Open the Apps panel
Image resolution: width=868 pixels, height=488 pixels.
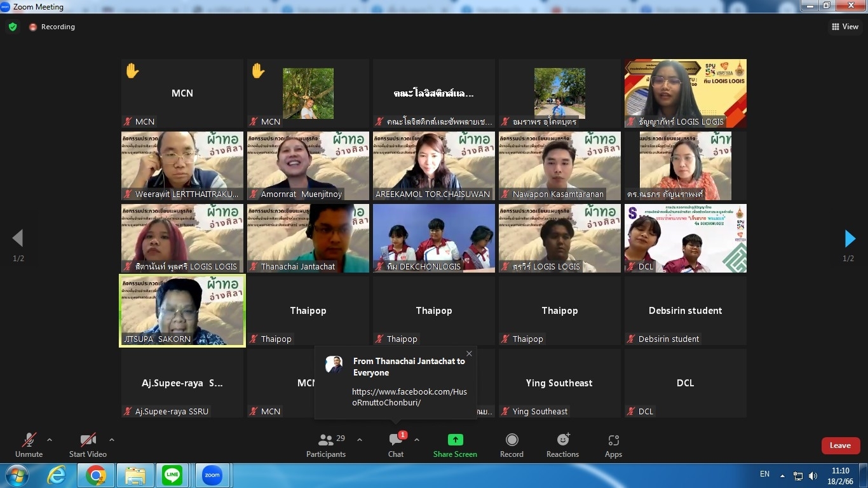pyautogui.click(x=613, y=445)
